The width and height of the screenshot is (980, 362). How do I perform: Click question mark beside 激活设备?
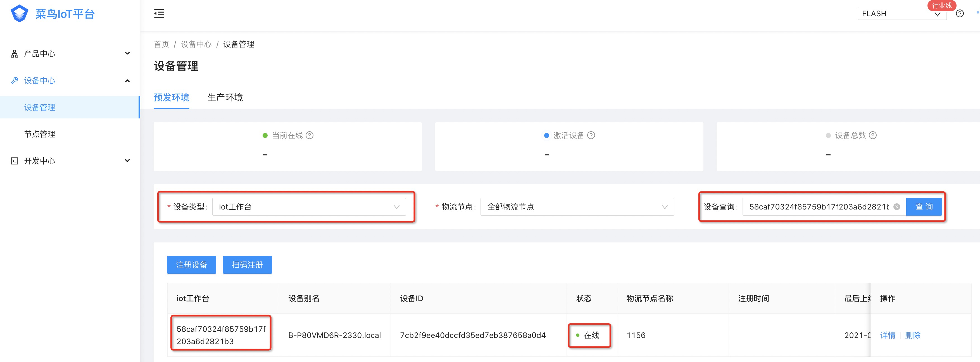[x=591, y=135]
